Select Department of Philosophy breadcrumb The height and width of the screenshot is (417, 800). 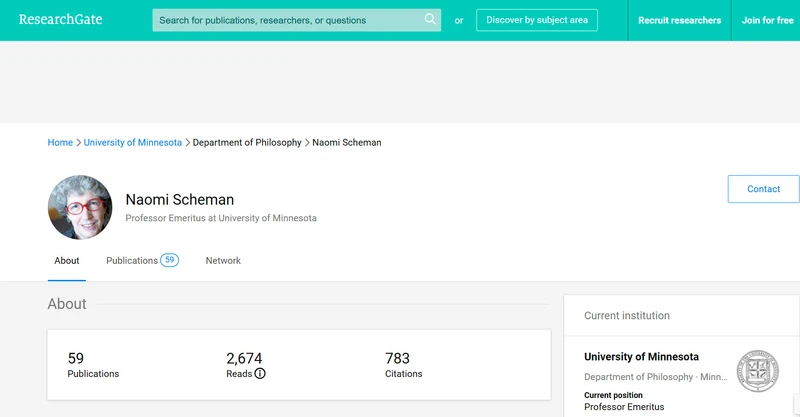(x=247, y=142)
